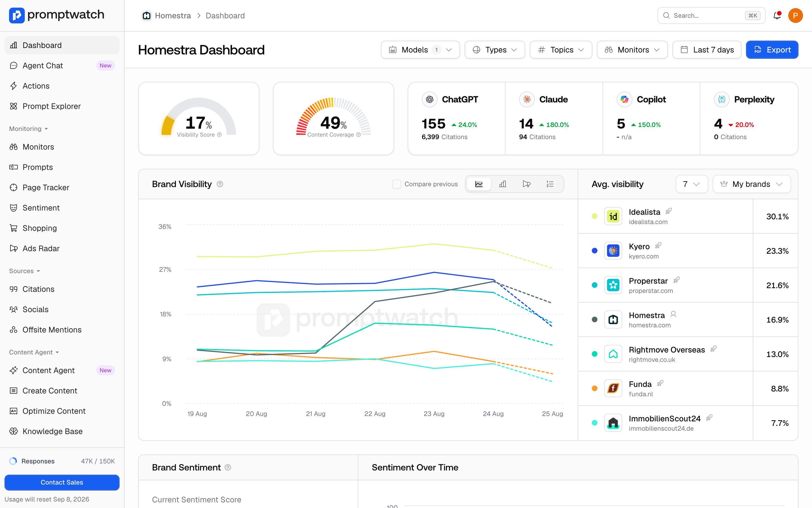
Task: Open the brand count 7 dropdown
Action: [692, 184]
